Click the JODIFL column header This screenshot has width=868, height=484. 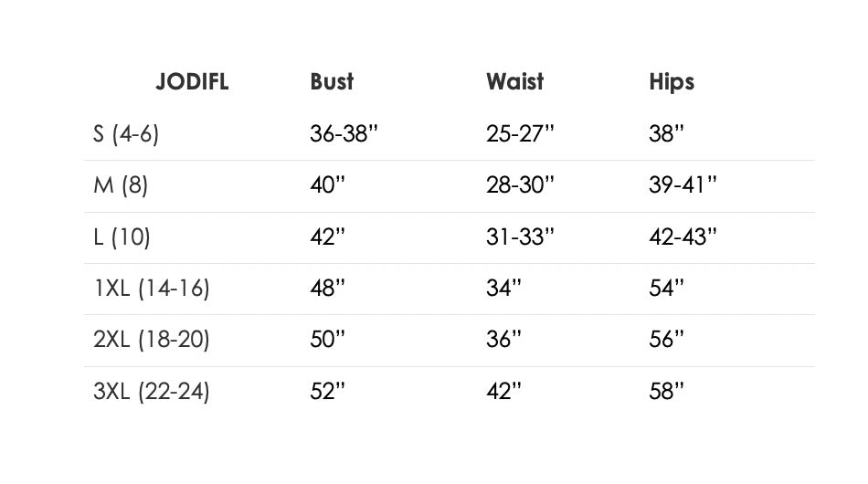pos(192,82)
